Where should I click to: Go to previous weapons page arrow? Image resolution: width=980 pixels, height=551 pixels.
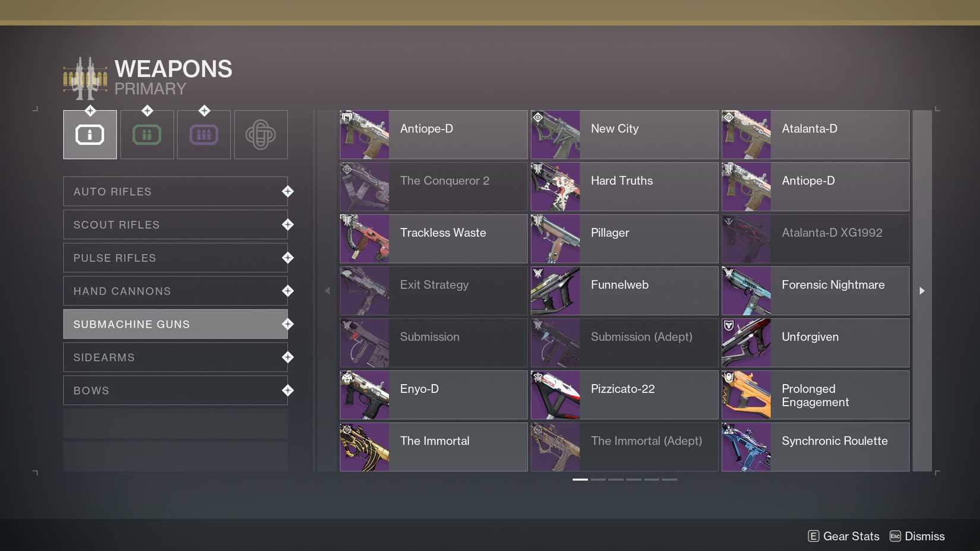327,291
